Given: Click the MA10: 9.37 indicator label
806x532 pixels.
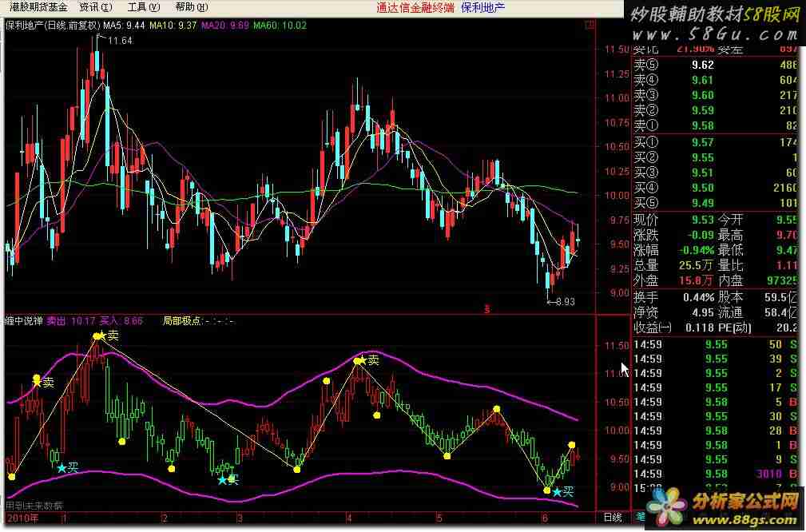Looking at the screenshot, I should (x=173, y=25).
